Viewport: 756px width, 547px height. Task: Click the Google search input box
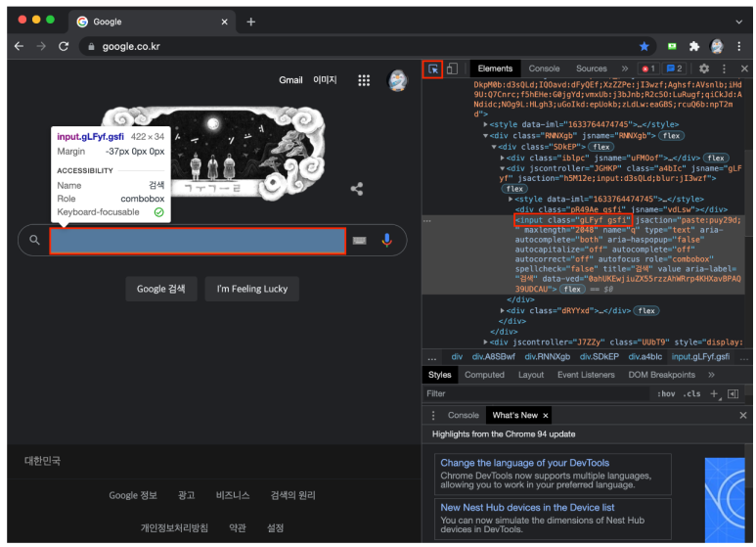point(198,240)
